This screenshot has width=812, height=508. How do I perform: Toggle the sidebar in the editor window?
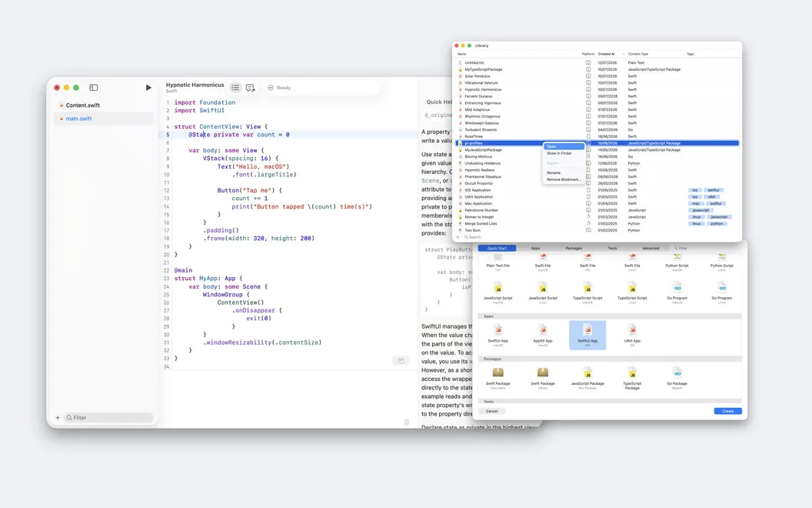[x=94, y=88]
